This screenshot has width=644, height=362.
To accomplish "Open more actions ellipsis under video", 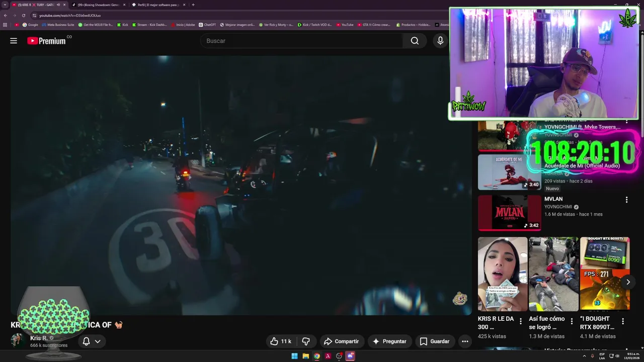I will coord(465,341).
